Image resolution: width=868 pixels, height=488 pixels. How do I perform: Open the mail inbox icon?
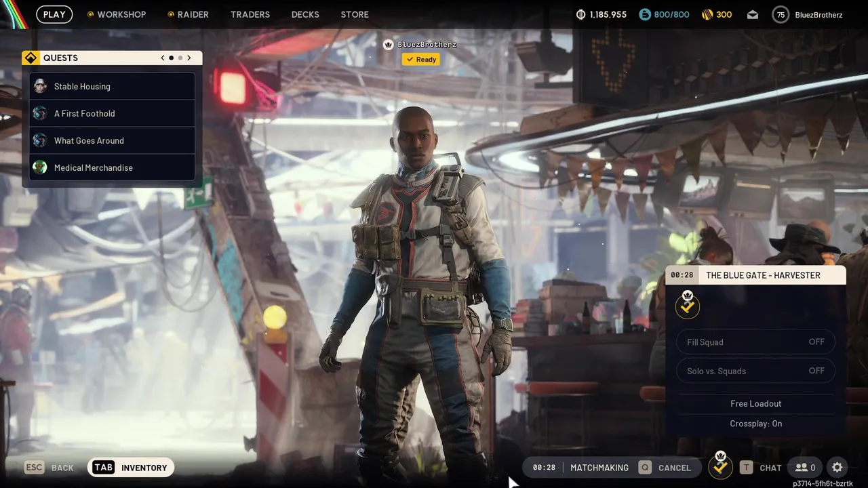[753, 14]
